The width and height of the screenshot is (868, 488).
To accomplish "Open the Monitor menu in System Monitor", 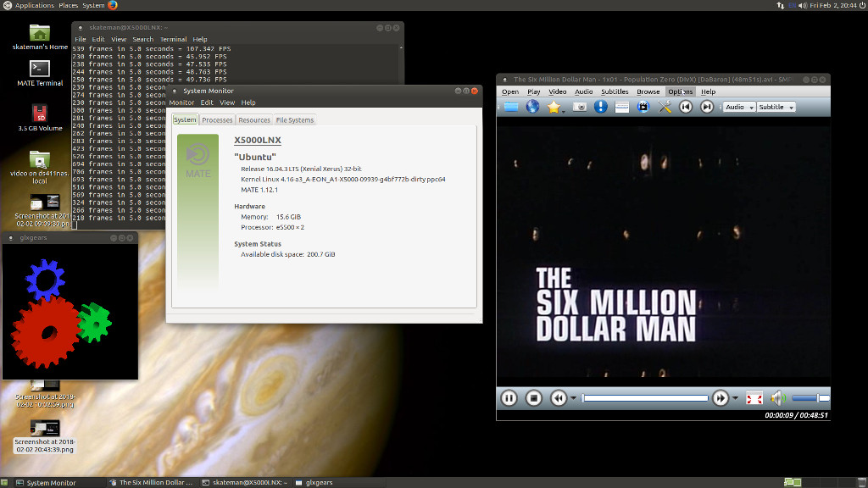I will (181, 103).
